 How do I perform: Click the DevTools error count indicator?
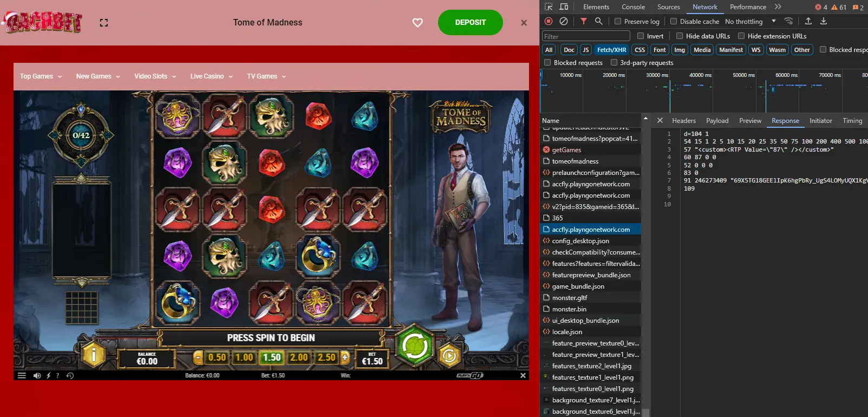[x=821, y=7]
